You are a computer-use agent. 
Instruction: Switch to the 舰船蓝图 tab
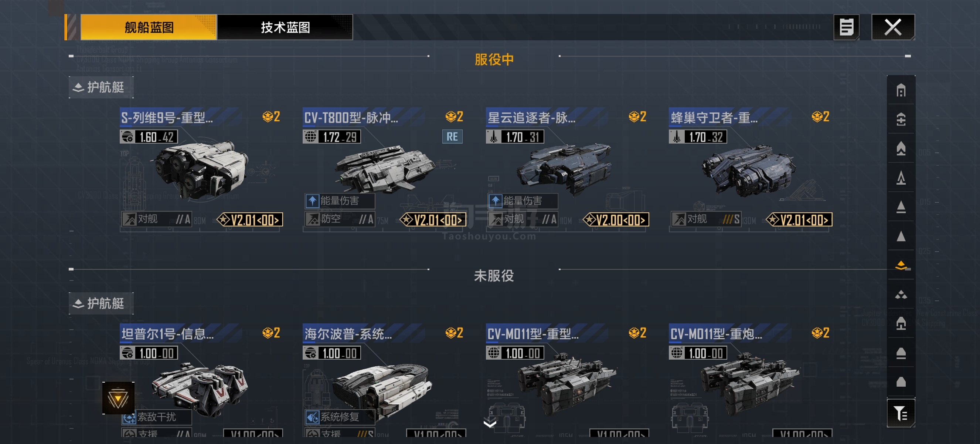[x=149, y=27]
